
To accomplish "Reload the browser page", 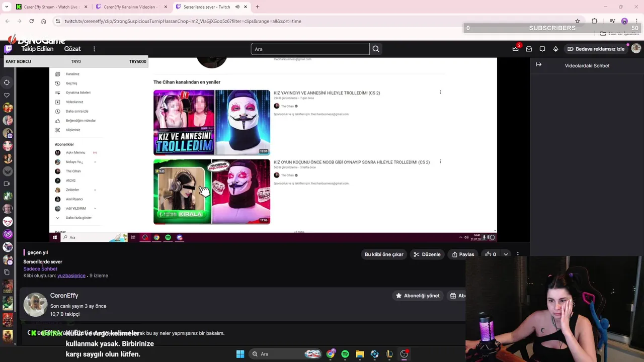I will [x=31, y=21].
